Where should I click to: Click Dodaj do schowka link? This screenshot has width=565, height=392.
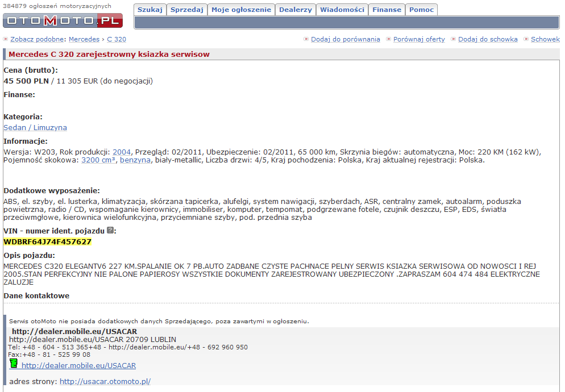point(488,39)
